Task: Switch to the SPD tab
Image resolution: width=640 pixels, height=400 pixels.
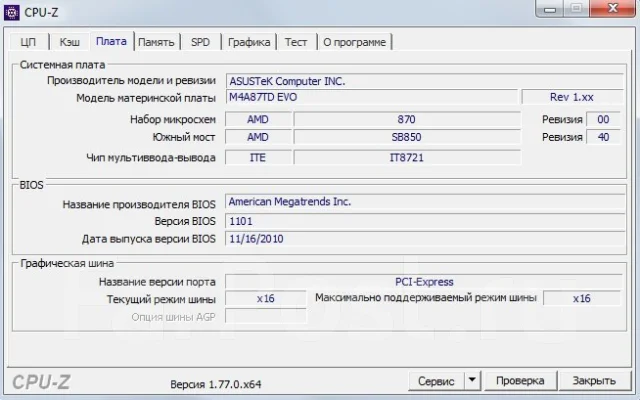Action: pyautogui.click(x=200, y=42)
